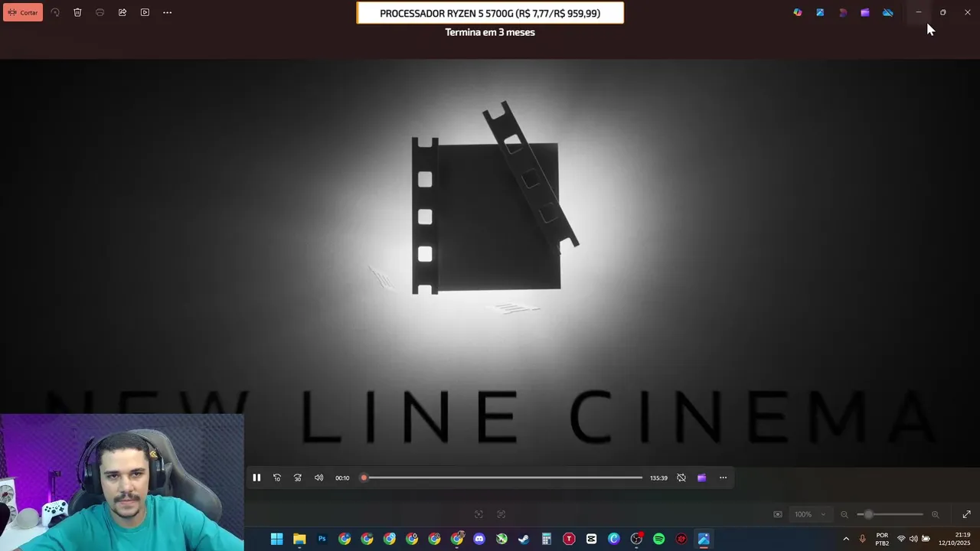Click the total duration 135:39
This screenshot has height=551, width=980.
coord(658,478)
